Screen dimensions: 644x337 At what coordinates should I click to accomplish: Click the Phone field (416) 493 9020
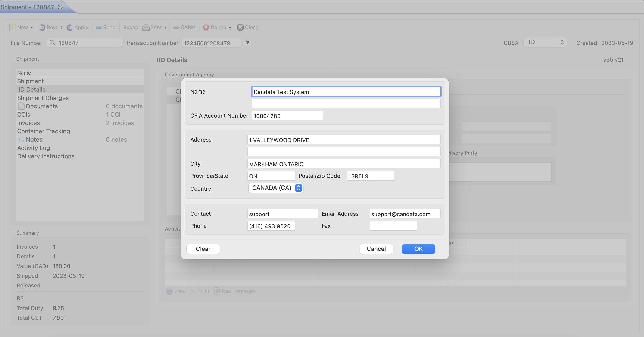[271, 226]
